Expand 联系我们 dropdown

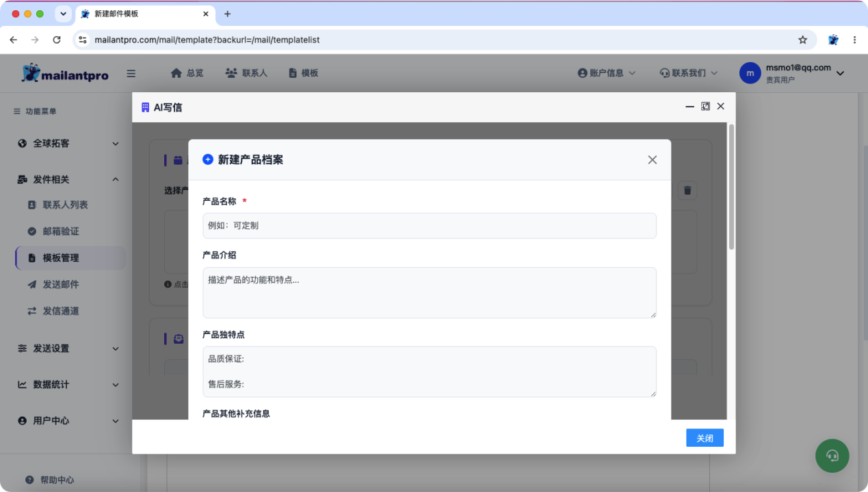689,73
